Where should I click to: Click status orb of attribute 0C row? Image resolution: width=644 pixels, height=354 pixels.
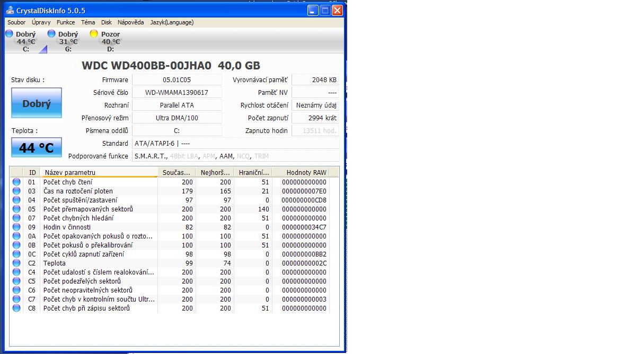click(x=16, y=254)
